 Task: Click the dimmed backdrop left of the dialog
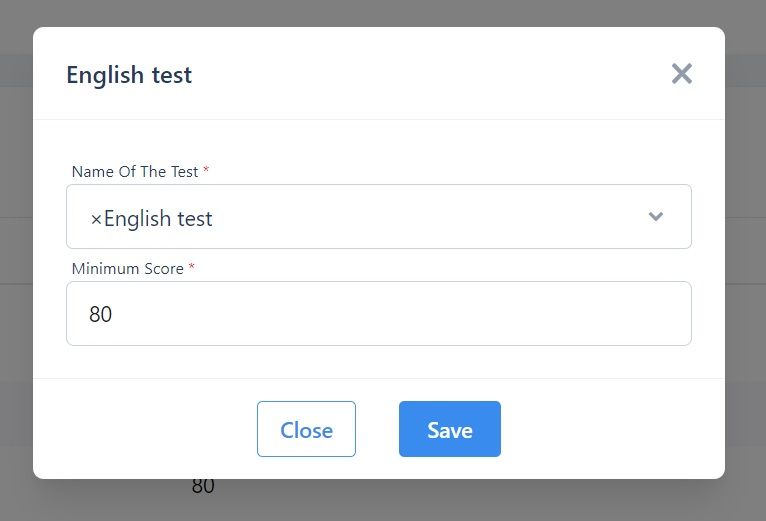point(16,260)
